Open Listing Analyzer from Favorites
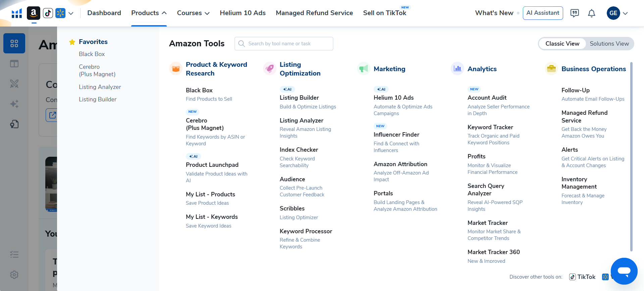 click(x=100, y=87)
